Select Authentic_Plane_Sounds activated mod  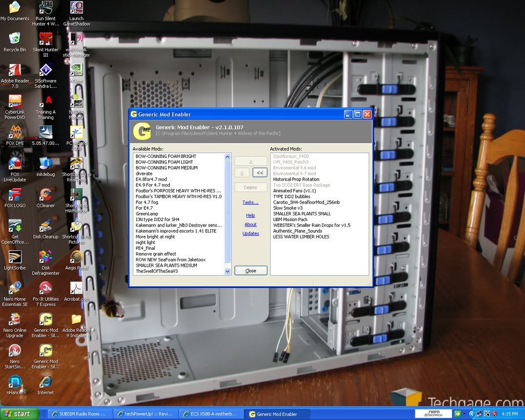[298, 231]
